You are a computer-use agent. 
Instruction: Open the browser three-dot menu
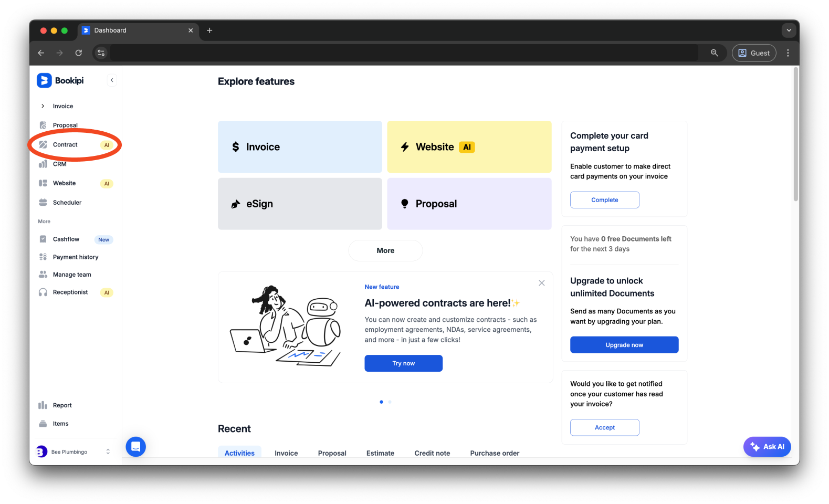tap(788, 53)
